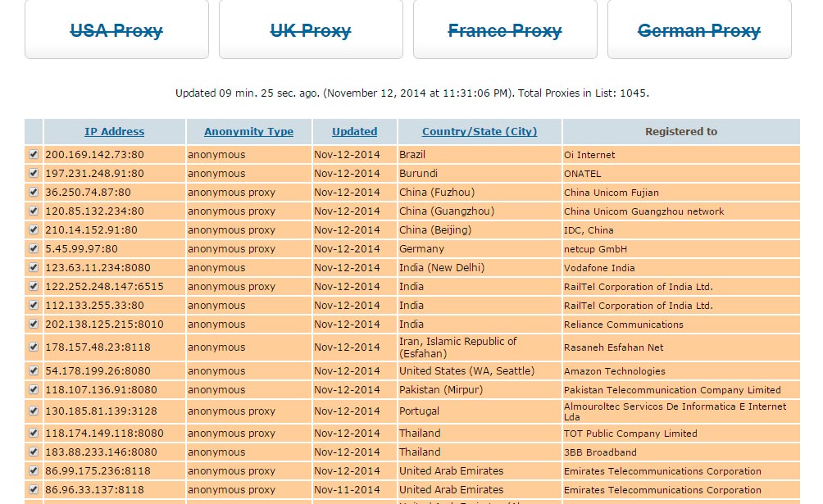This screenshot has width=823, height=504.
Task: Sort table by Updated column
Action: click(354, 132)
